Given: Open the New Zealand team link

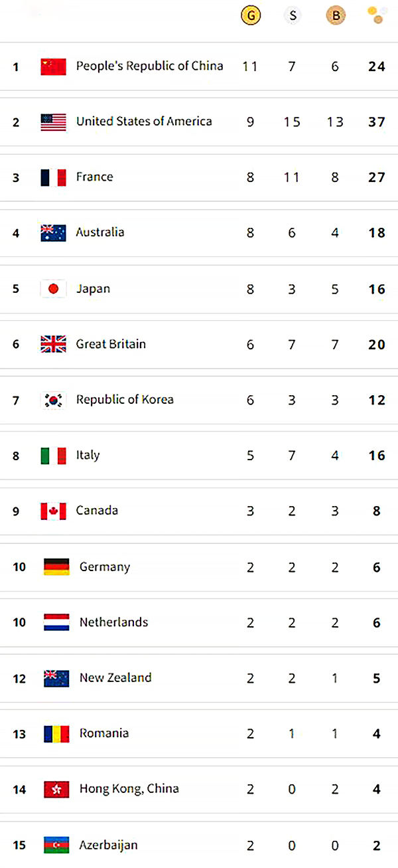Looking at the screenshot, I should click(115, 678).
